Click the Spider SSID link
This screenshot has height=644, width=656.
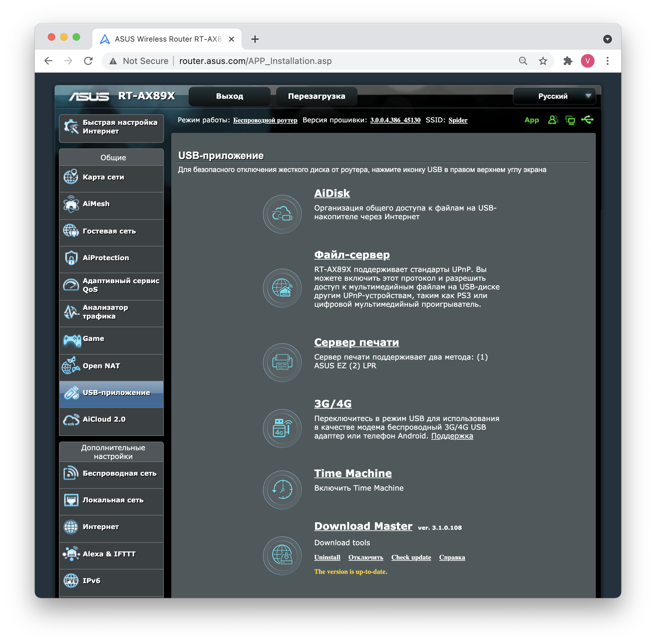point(458,120)
